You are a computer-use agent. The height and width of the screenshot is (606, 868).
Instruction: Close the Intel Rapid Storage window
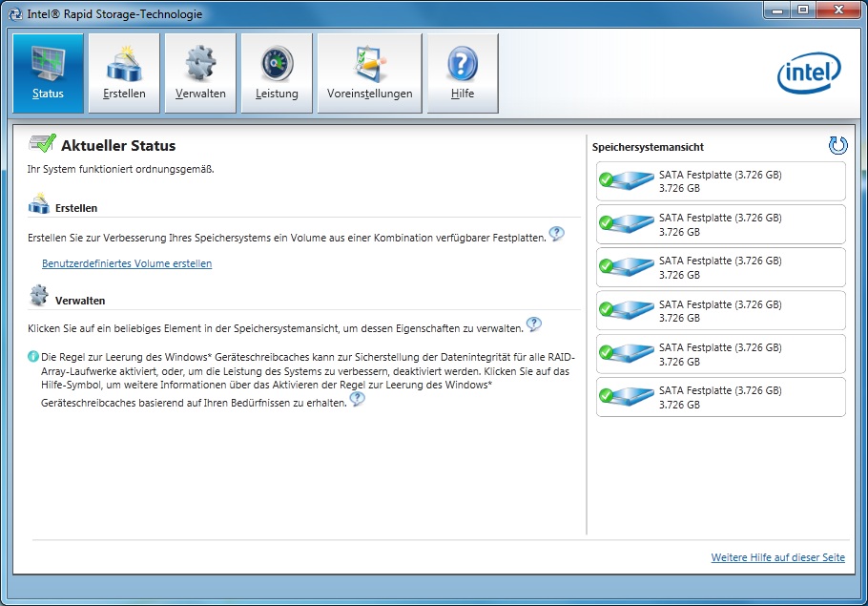[x=838, y=10]
